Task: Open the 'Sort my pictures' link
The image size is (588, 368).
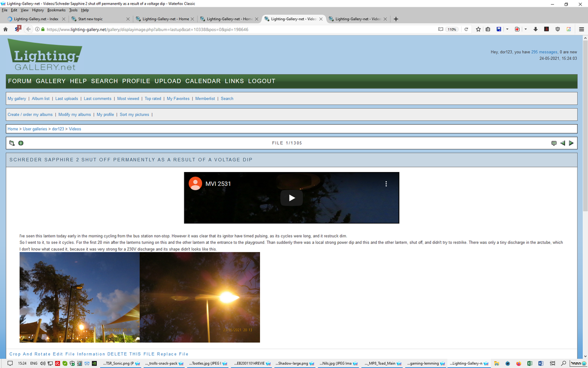Action: tap(135, 115)
